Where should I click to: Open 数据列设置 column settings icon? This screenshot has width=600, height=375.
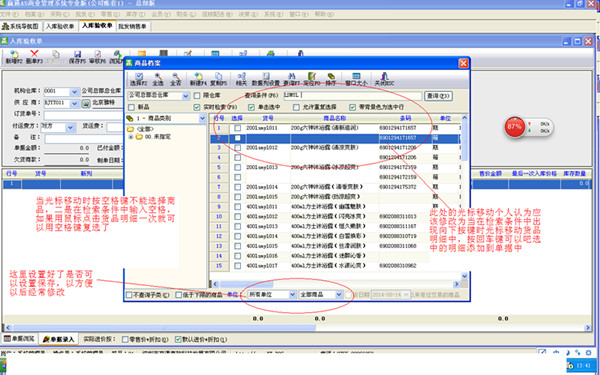pyautogui.click(x=266, y=80)
